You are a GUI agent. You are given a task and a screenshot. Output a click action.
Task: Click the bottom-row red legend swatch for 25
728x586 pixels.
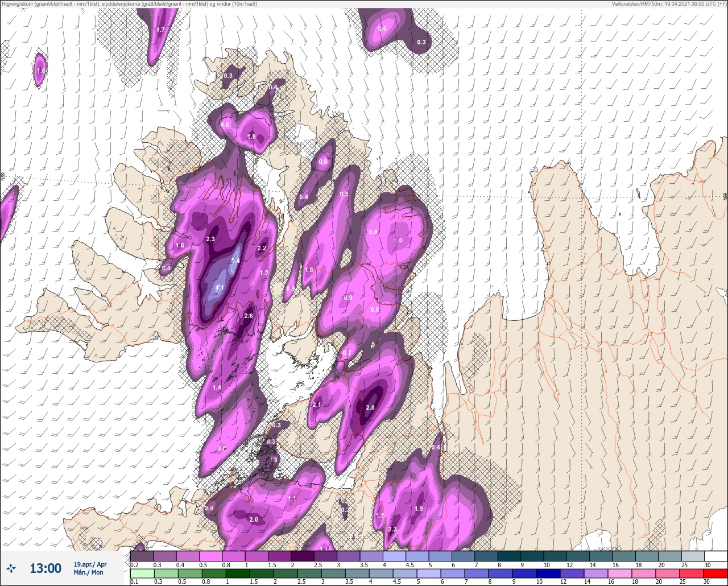693,573
